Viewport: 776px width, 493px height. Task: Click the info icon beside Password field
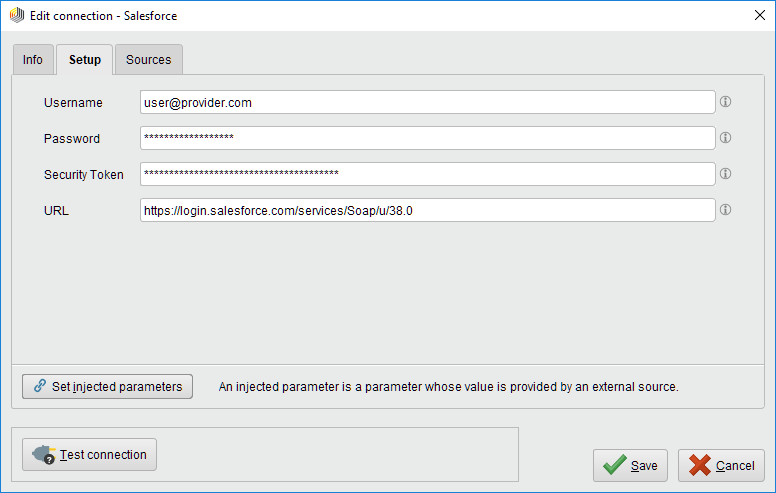pos(726,138)
